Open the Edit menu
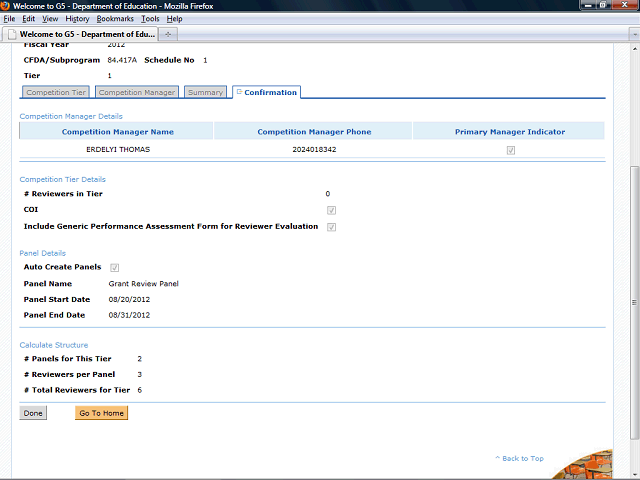The height and width of the screenshot is (480, 640). tap(28, 19)
